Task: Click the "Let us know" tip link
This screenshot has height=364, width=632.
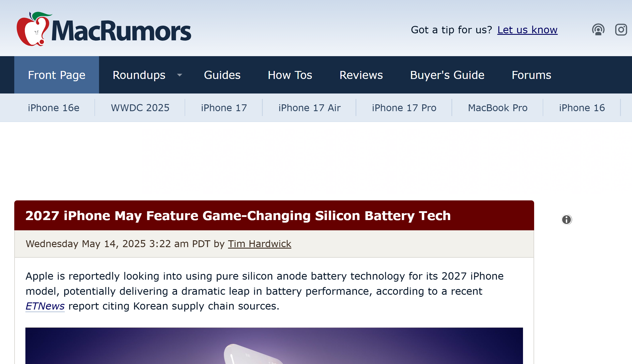Action: pyautogui.click(x=527, y=30)
